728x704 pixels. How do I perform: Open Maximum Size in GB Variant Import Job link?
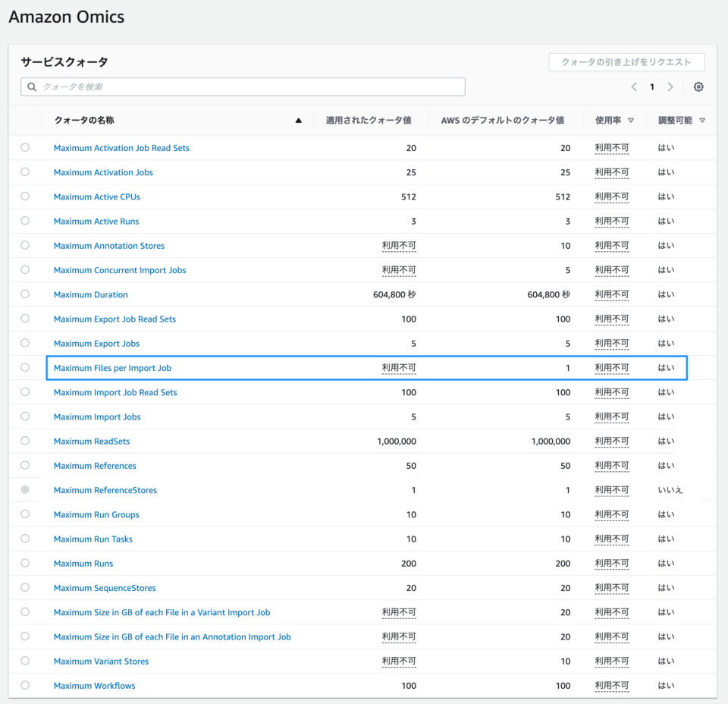tap(162, 612)
